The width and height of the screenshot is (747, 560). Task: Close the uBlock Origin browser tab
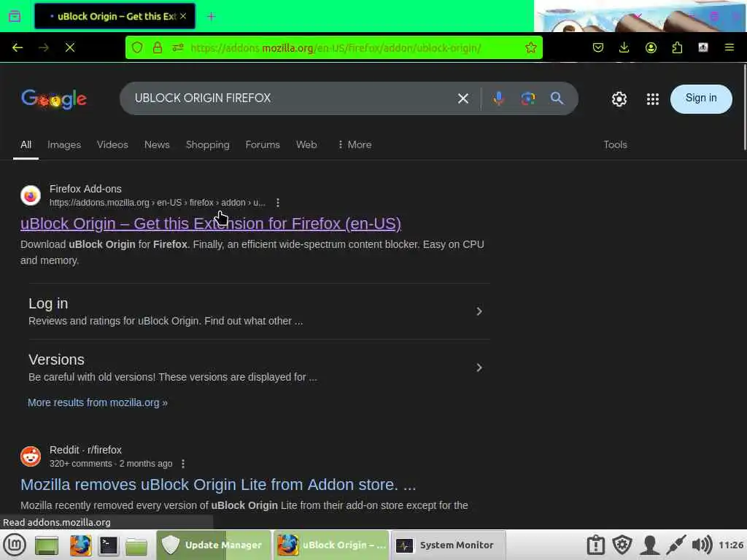click(x=183, y=16)
